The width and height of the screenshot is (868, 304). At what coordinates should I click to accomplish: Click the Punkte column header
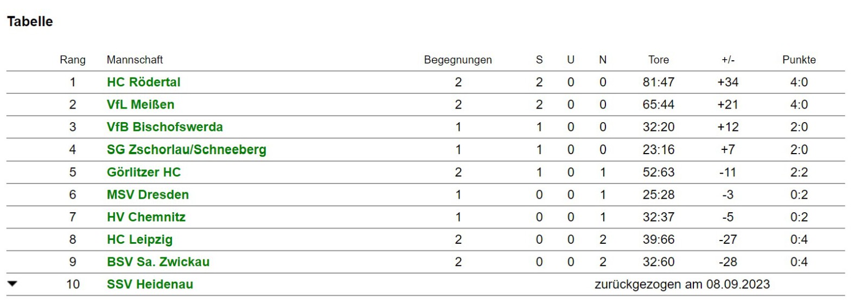(799, 60)
